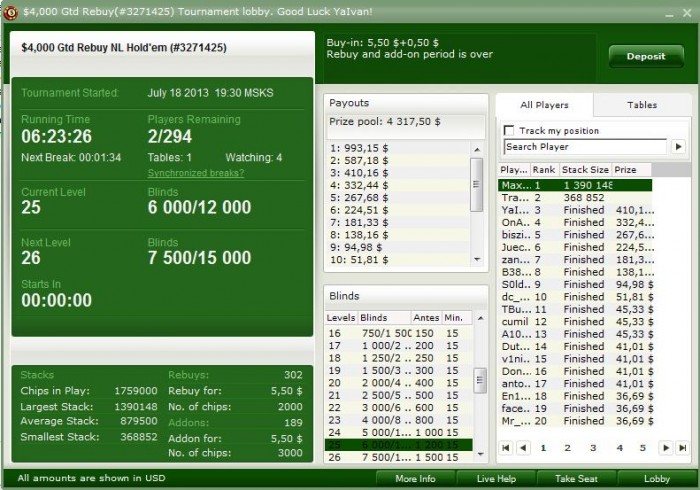Click the Min. column header in Blinds
The height and width of the screenshot is (490, 700).
coord(456,318)
